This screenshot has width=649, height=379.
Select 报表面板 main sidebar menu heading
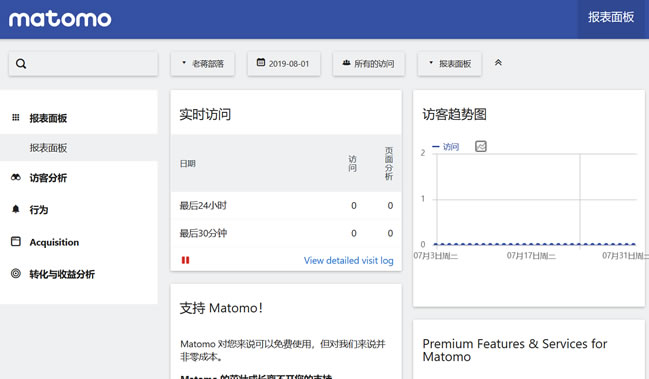click(x=48, y=118)
